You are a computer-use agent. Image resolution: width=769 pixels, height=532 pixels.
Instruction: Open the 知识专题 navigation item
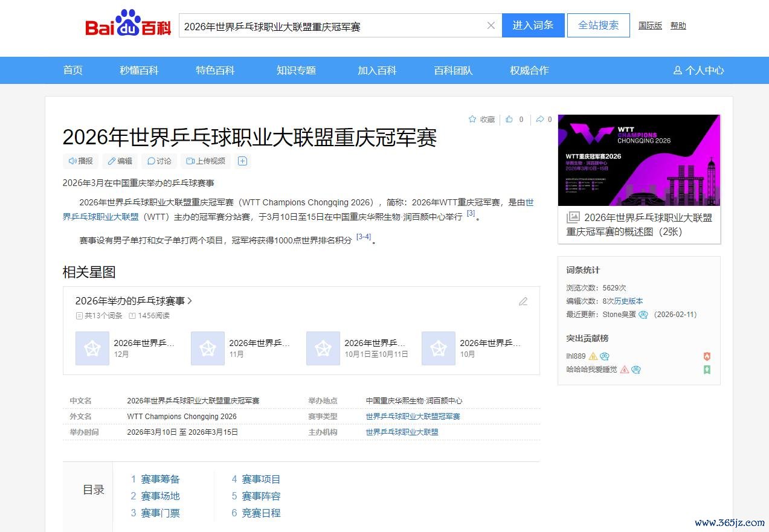296,71
